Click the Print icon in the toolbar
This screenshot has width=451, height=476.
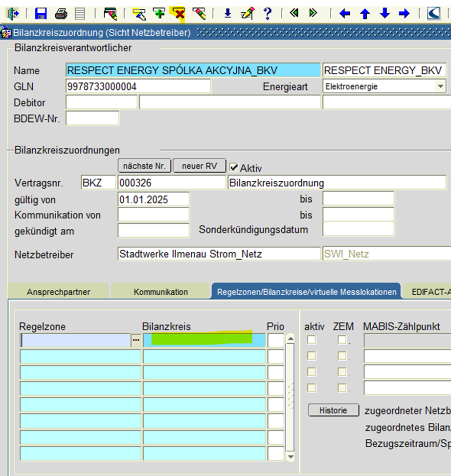tap(61, 13)
